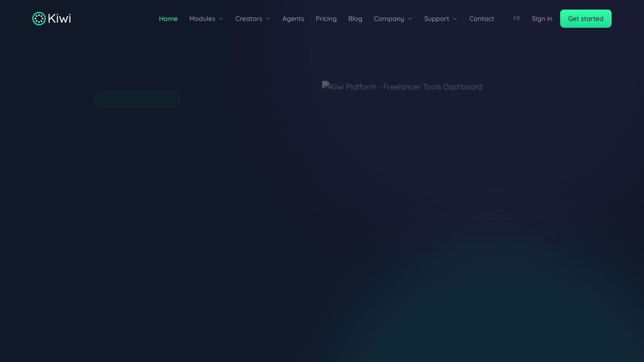Expand the Support dropdown arrow
This screenshot has height=362, width=644.
pyautogui.click(x=455, y=19)
